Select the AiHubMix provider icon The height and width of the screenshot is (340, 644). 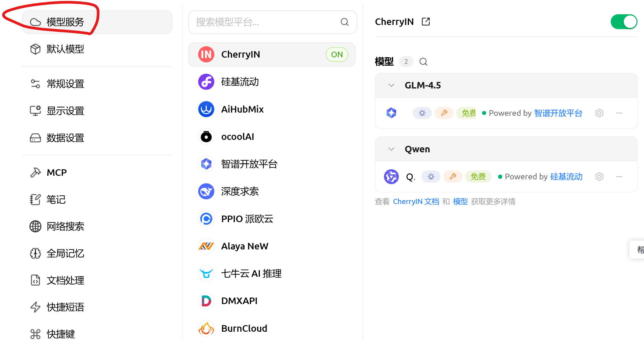point(206,109)
